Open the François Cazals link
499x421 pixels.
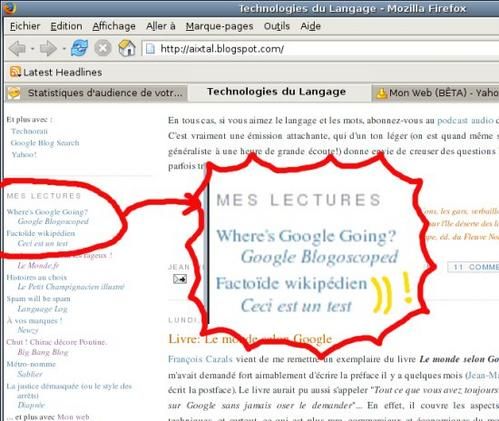click(200, 359)
